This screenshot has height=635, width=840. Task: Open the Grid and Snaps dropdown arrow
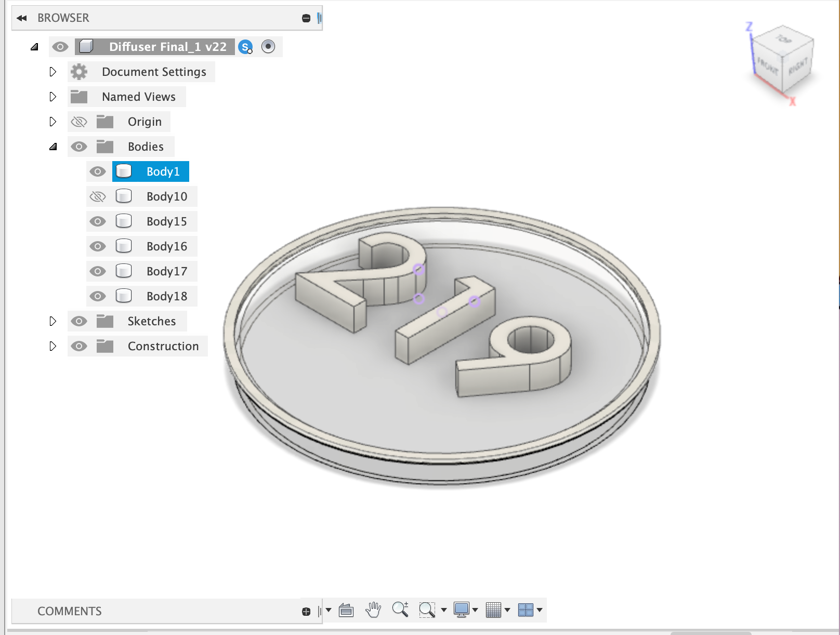click(x=507, y=610)
